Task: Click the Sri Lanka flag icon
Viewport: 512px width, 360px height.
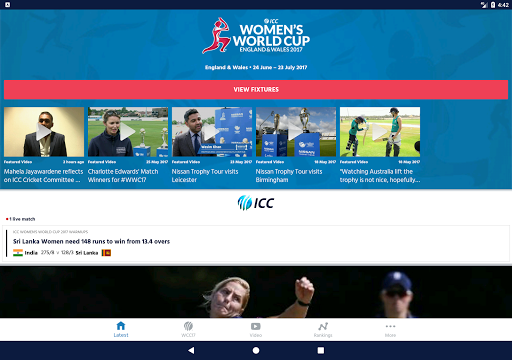Action: [x=106, y=253]
